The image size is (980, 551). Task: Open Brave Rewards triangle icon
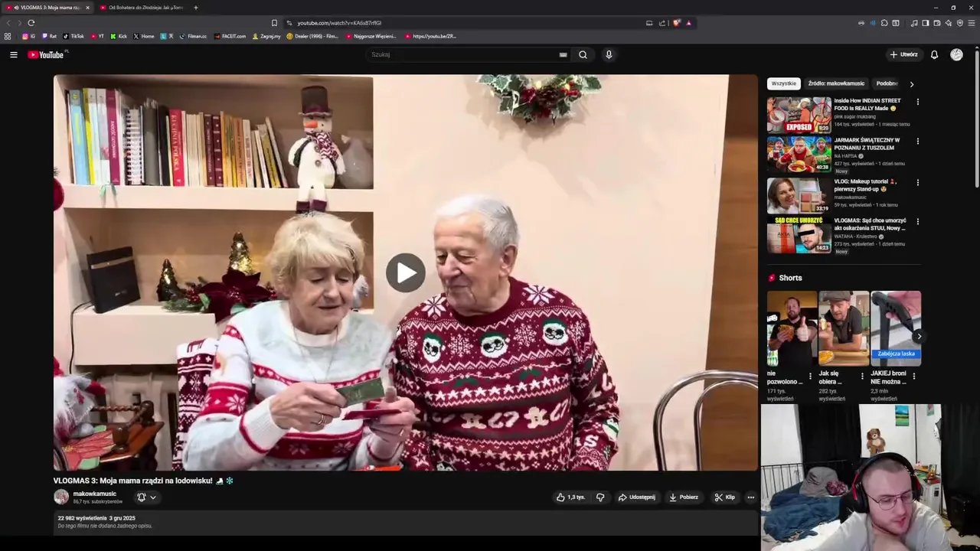point(689,23)
